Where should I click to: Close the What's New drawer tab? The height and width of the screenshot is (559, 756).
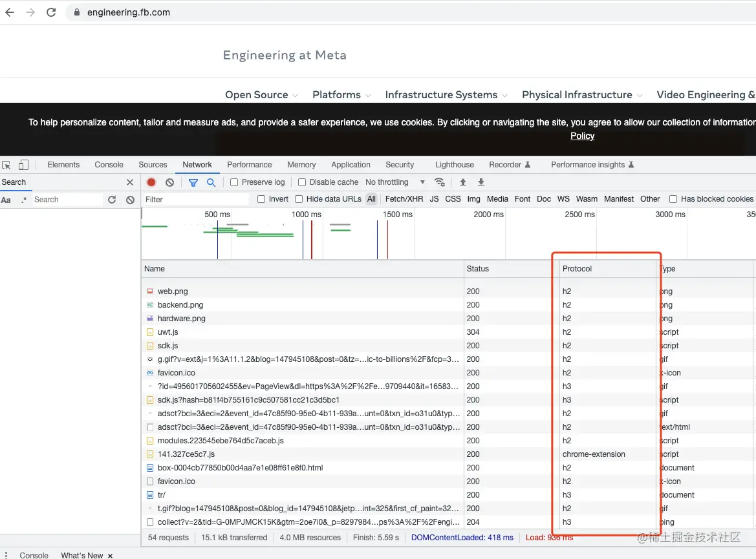[111, 556]
